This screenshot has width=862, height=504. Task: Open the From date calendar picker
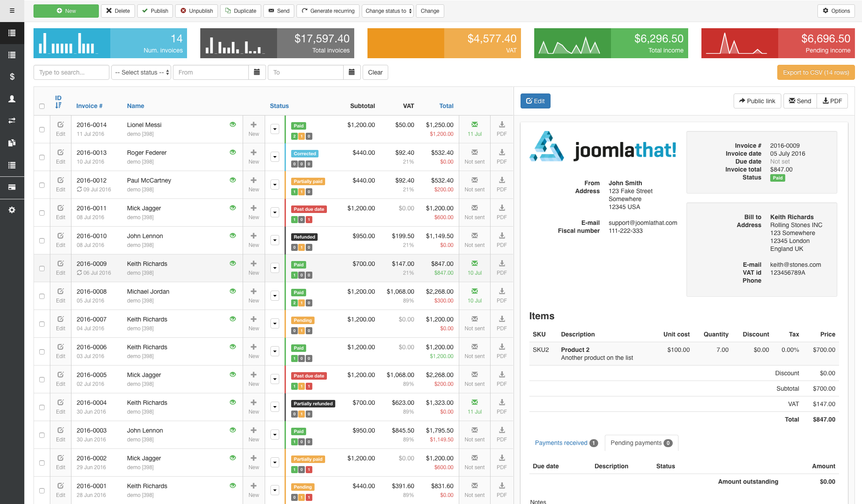pos(257,72)
